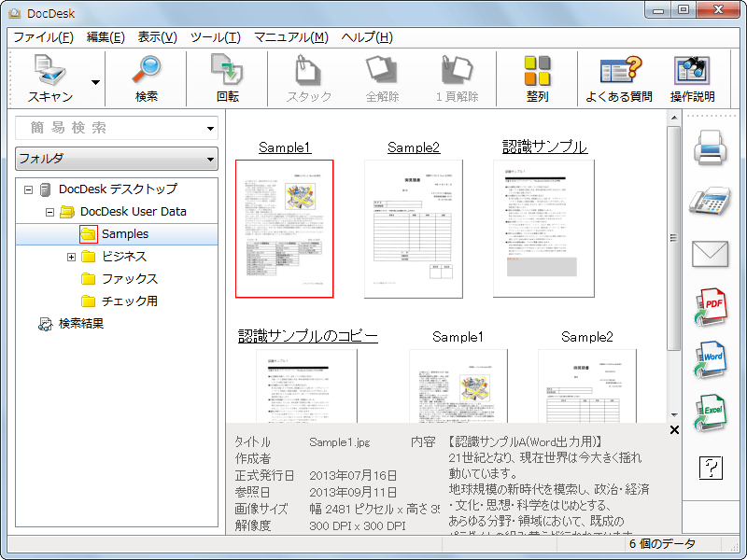The image size is (747, 560).
Task: Open the ツール(T) menu
Action: coord(216,37)
